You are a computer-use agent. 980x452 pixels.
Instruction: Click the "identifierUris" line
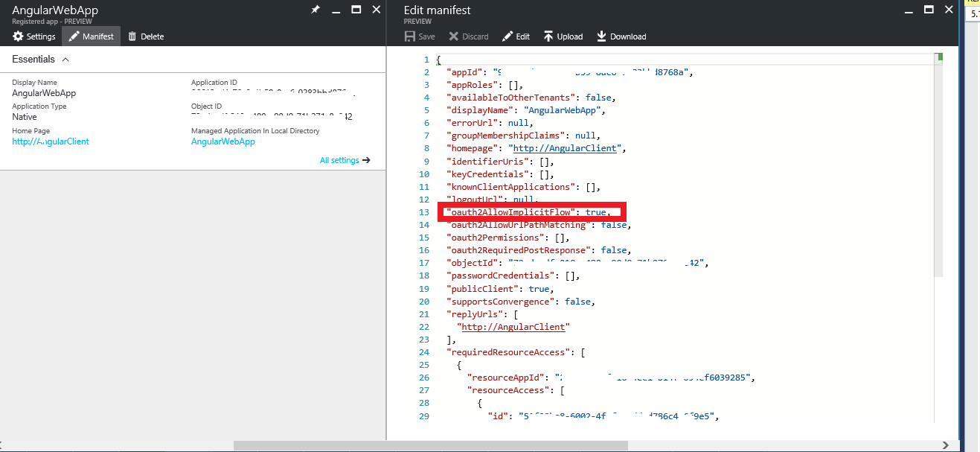pyautogui.click(x=500, y=161)
